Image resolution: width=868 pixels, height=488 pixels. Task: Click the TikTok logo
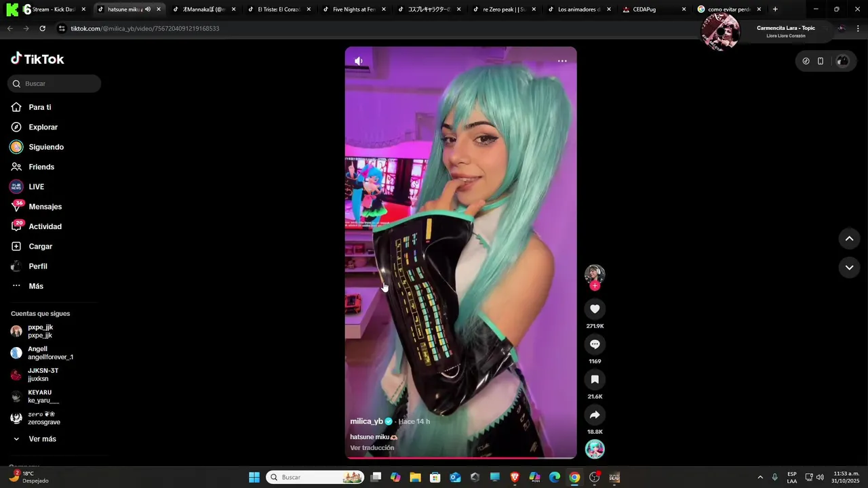click(x=37, y=59)
